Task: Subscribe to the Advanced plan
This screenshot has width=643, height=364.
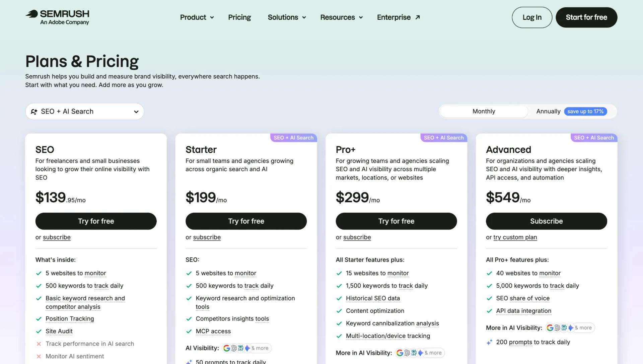Action: [x=547, y=221]
